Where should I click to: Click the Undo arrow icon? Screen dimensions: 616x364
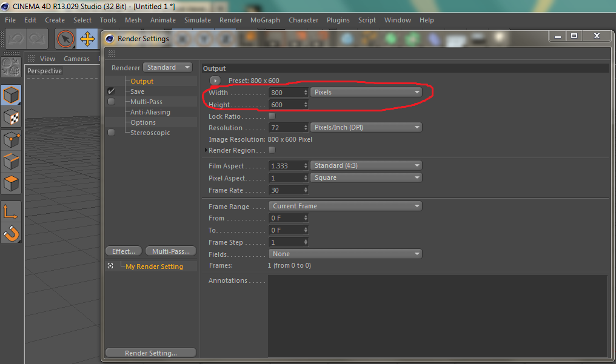[x=16, y=39]
